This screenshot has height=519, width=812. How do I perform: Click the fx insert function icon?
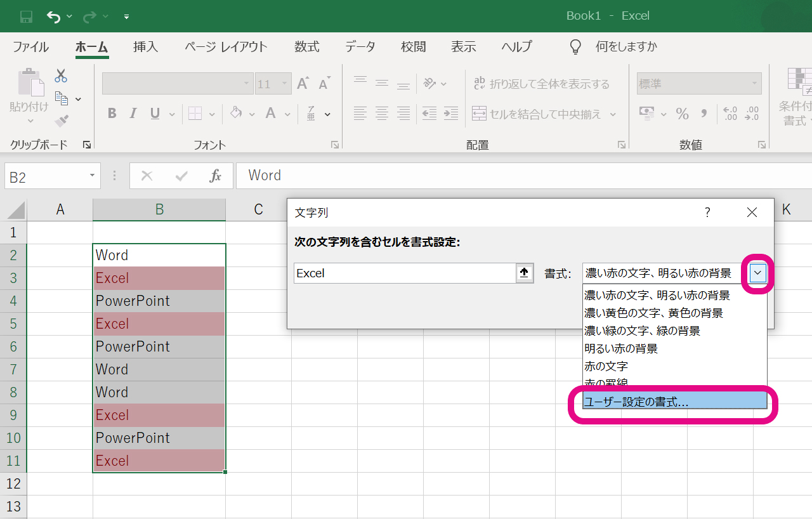(x=216, y=176)
